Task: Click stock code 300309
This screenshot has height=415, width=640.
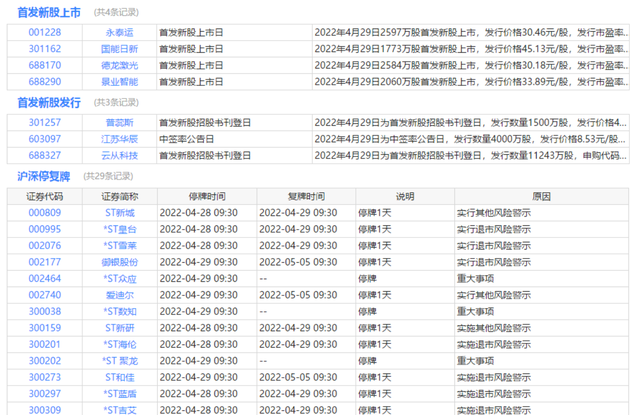Action: [x=45, y=410]
